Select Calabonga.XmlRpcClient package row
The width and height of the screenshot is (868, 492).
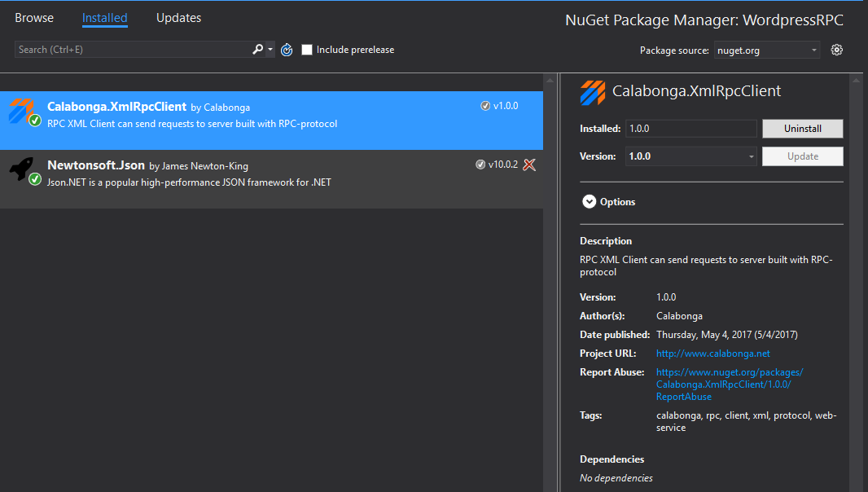[271, 121]
